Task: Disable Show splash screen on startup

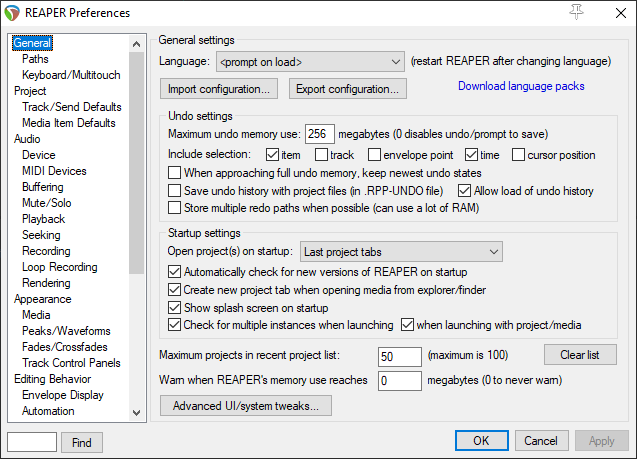Action: pyautogui.click(x=176, y=308)
